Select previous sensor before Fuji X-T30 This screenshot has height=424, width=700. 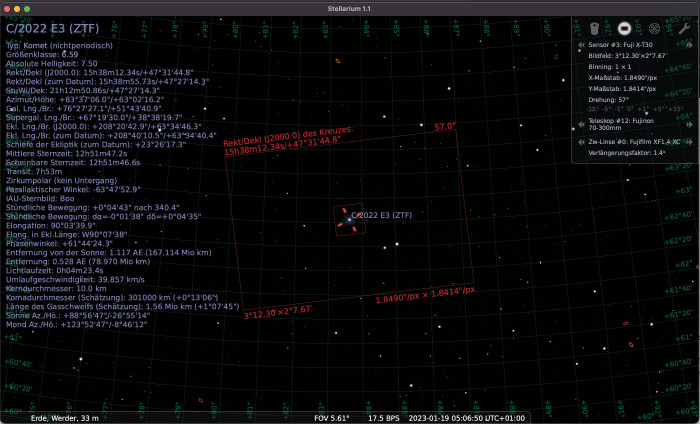(580, 45)
